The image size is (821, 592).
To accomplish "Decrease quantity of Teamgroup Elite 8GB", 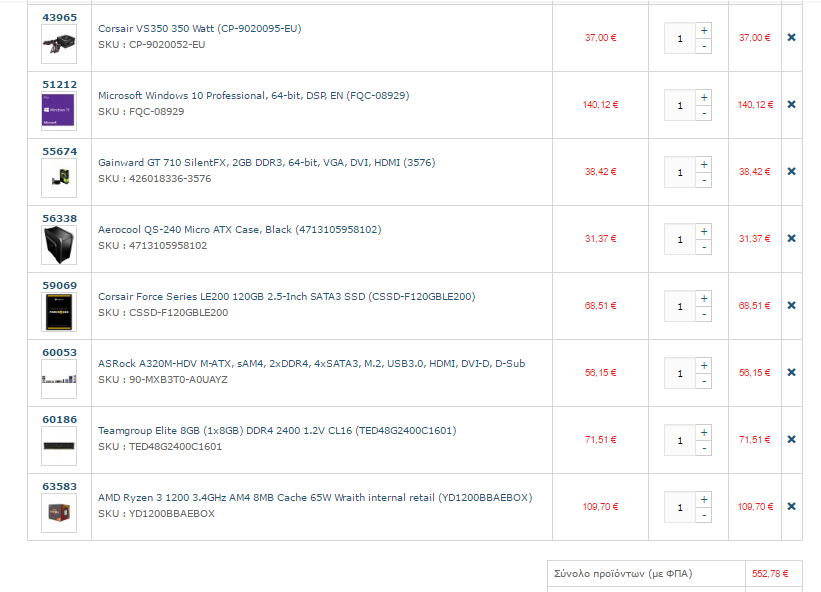I will (x=704, y=448).
